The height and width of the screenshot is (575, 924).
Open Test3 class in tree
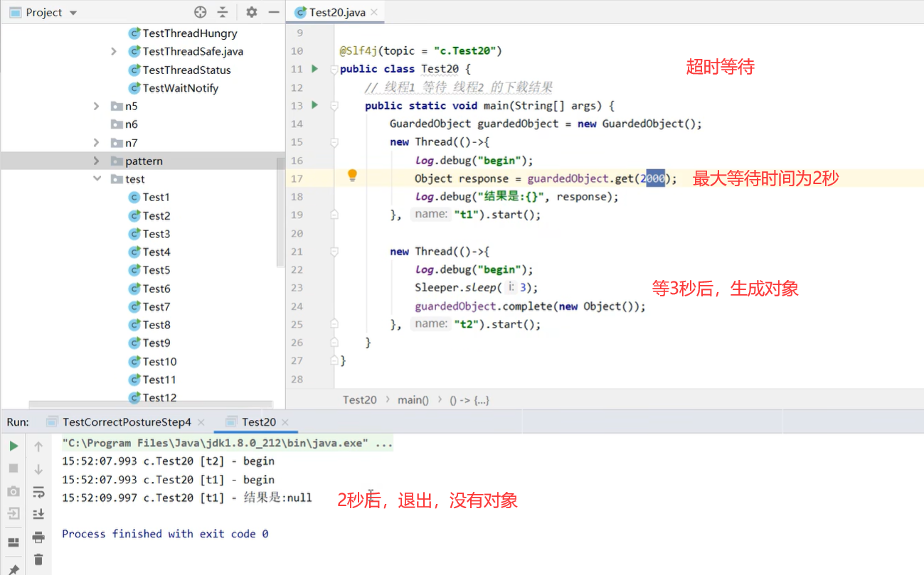149,234
